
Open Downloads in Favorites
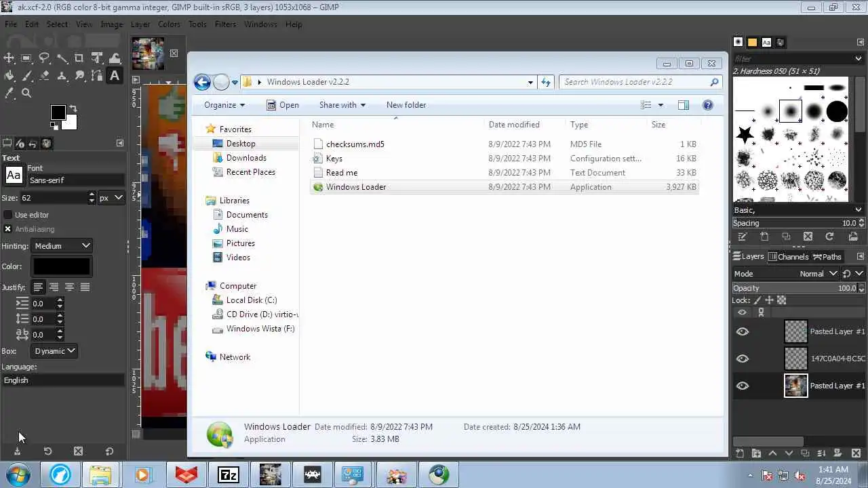[246, 158]
